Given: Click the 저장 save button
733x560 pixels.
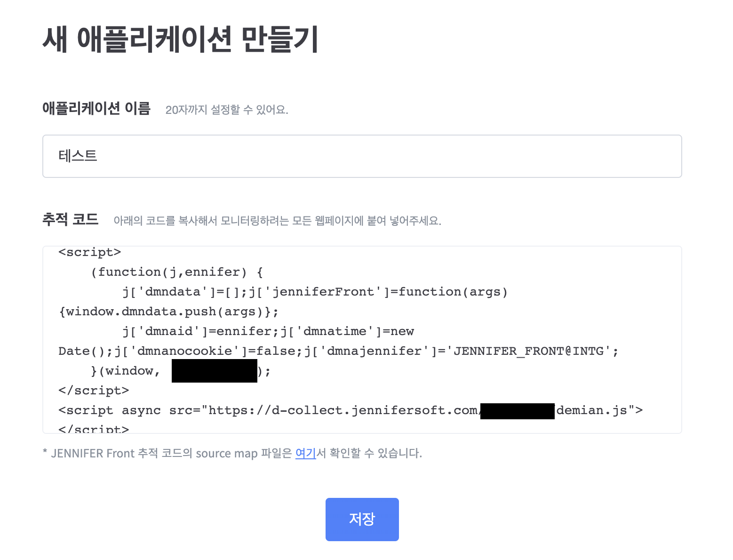Looking at the screenshot, I should tap(362, 519).
